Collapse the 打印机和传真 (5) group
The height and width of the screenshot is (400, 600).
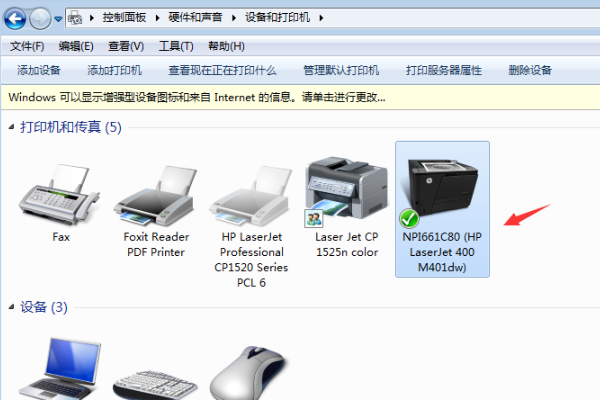[11, 127]
